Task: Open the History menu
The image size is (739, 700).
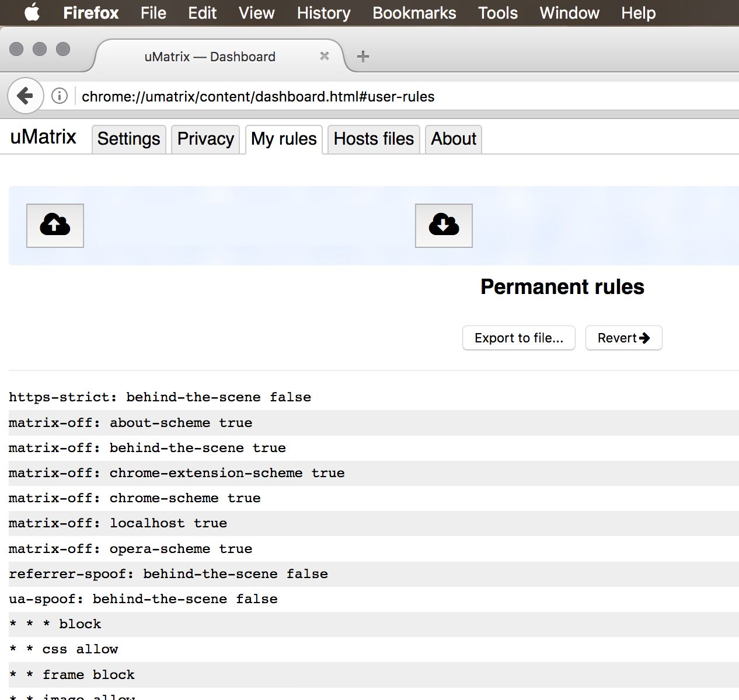Action: (x=323, y=13)
